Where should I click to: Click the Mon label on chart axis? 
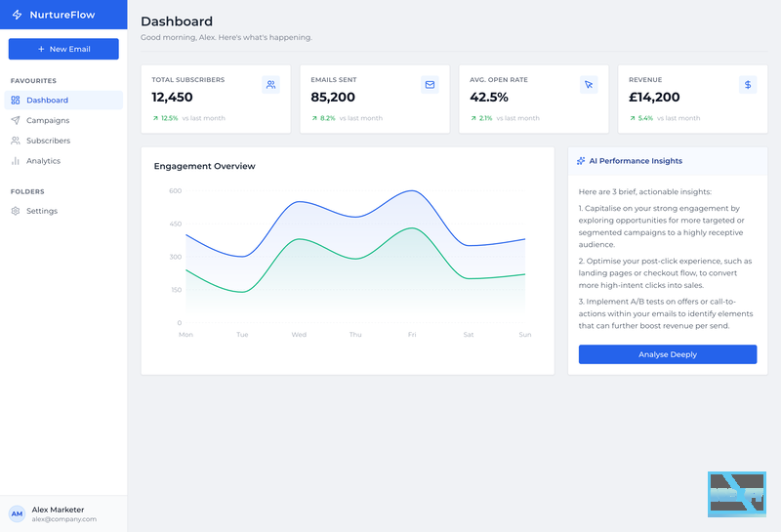click(x=185, y=335)
